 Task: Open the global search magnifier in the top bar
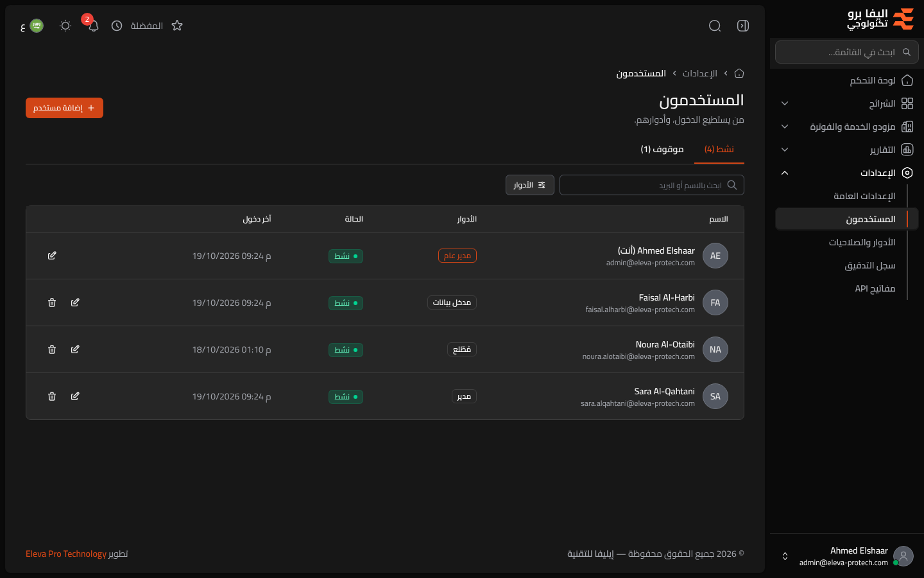point(715,26)
